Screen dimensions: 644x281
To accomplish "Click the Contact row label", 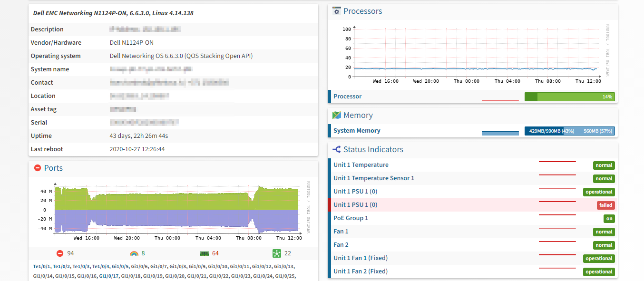I will (42, 82).
